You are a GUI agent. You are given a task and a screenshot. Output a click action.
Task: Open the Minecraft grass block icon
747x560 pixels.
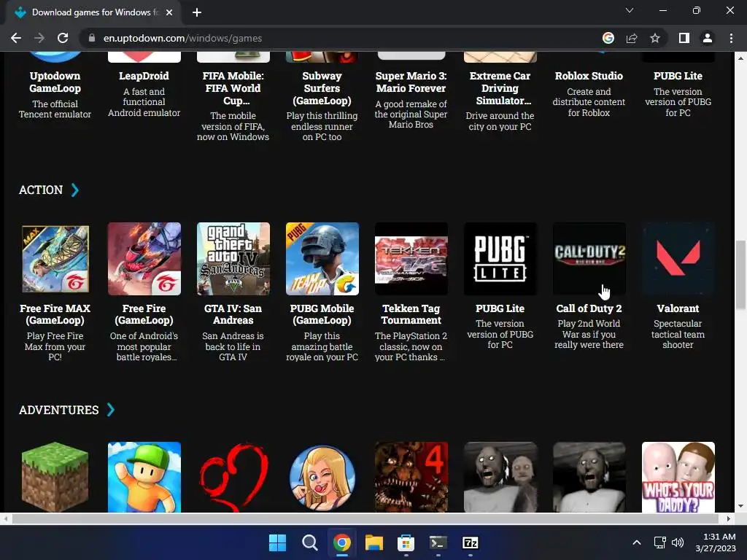(55, 477)
